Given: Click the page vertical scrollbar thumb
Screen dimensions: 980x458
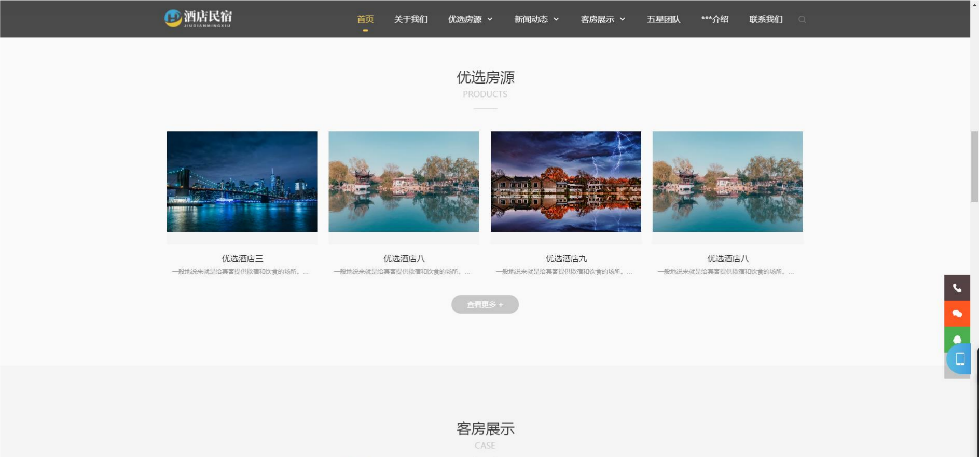Looking at the screenshot, I should 974,166.
